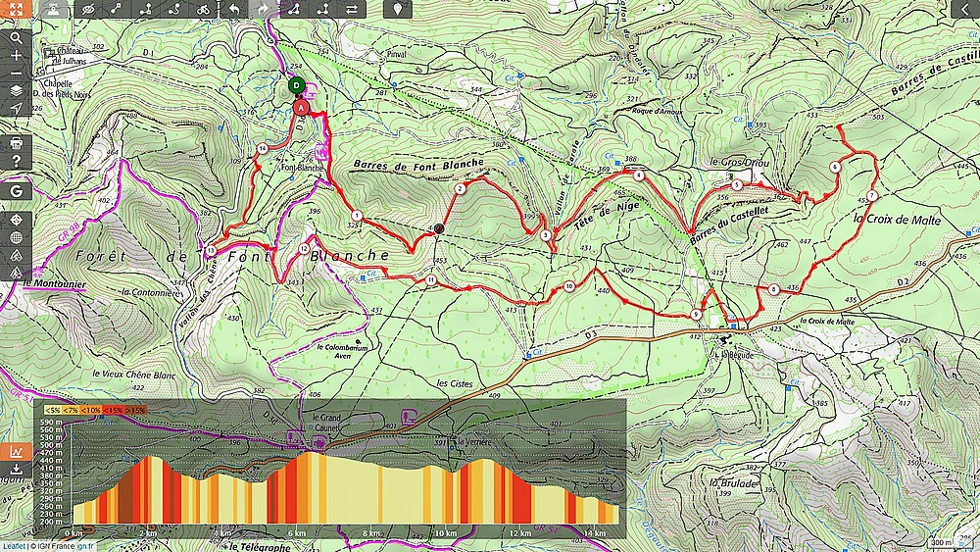The width and height of the screenshot is (980, 552).
Task: Click the close-loop triangle route icon
Action: pyautogui.click(x=293, y=9)
